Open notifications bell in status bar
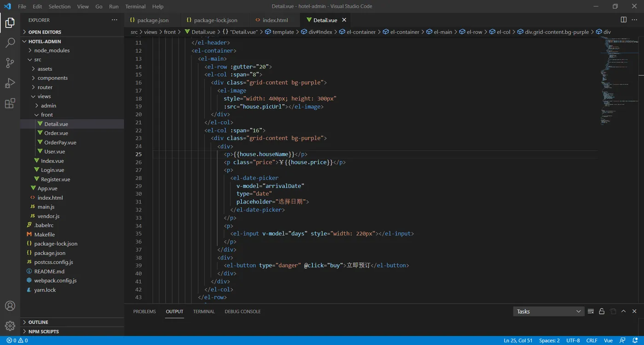The image size is (644, 345). tap(635, 340)
